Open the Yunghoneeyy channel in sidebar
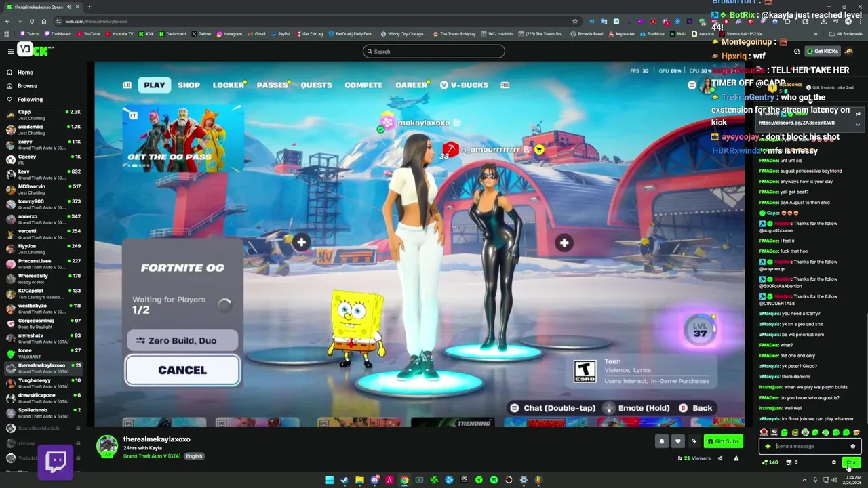The image size is (868, 488). [43, 383]
